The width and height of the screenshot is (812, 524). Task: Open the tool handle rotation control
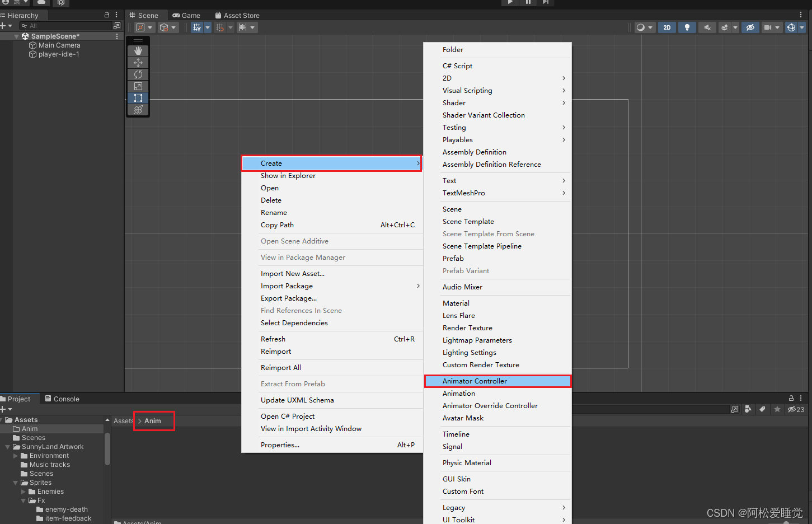point(168,27)
